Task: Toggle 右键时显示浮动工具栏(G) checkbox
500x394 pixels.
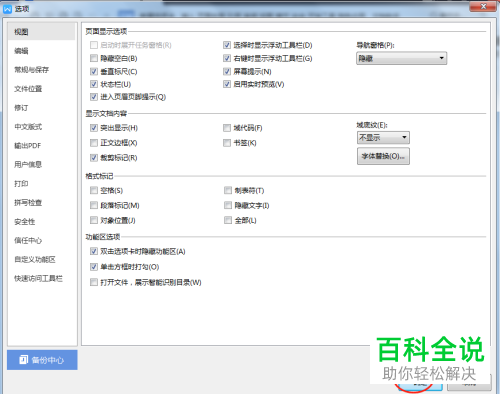Action: [x=227, y=58]
